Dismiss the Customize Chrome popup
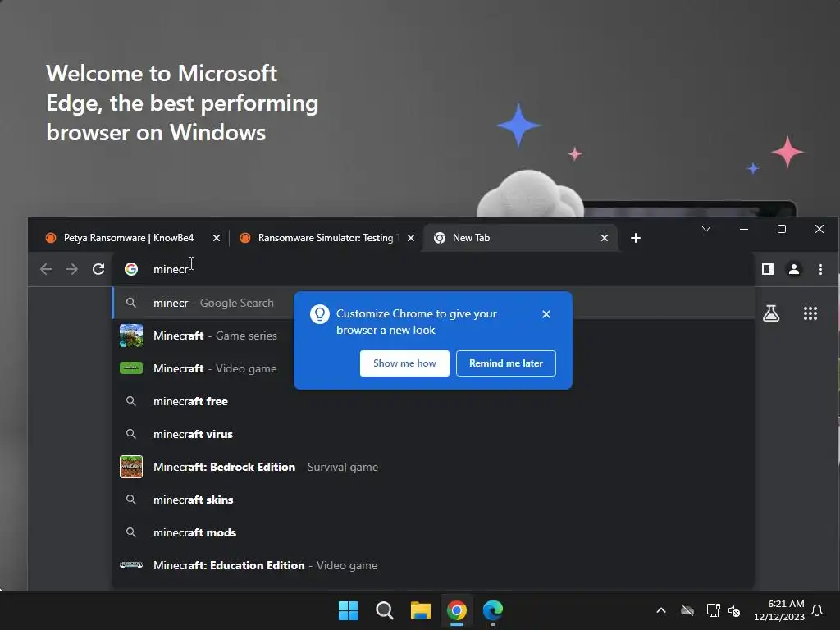 546,314
